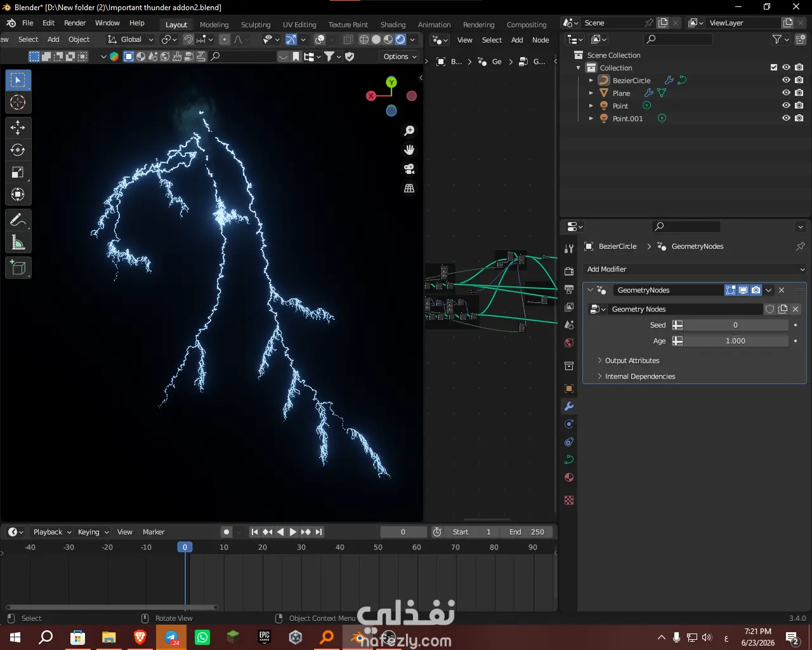812x650 pixels.
Task: Play the animation forward
Action: [293, 532]
